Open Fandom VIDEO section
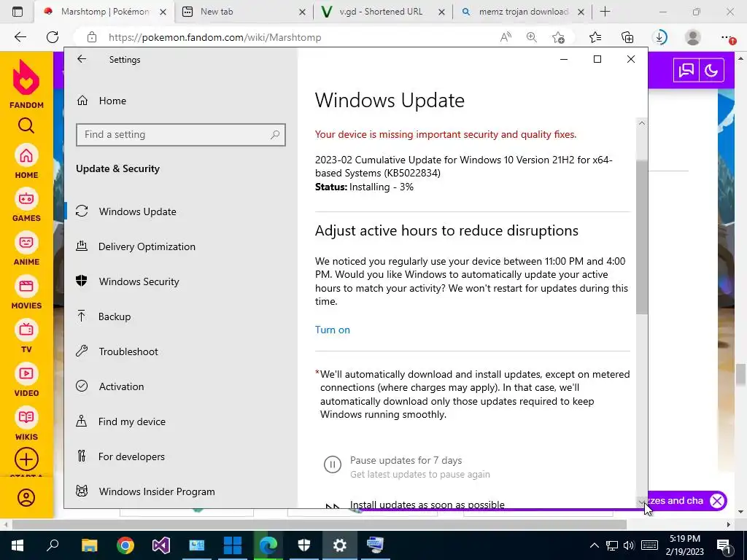 (26, 380)
